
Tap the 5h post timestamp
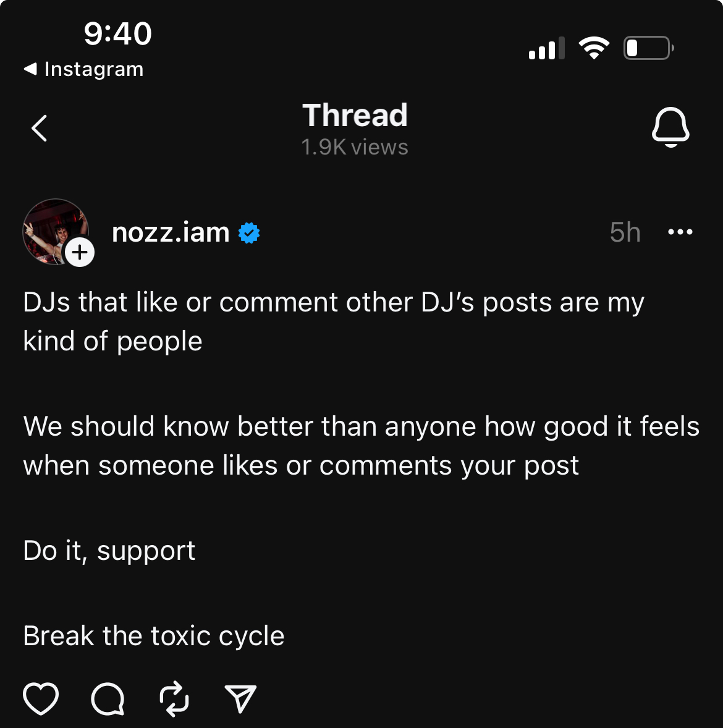coord(625,233)
